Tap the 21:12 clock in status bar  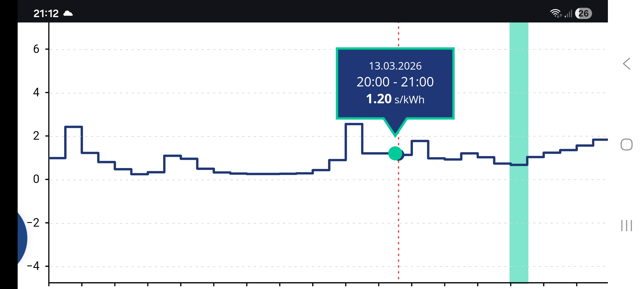(46, 13)
